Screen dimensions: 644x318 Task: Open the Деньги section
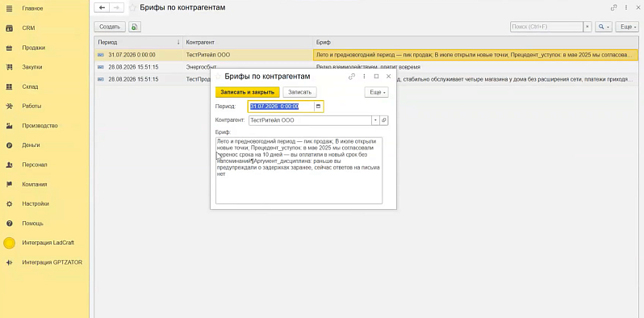click(x=31, y=145)
